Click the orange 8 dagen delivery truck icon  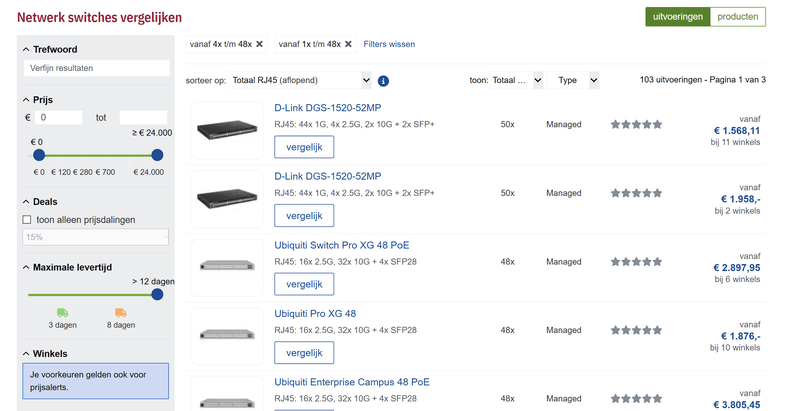121,312
